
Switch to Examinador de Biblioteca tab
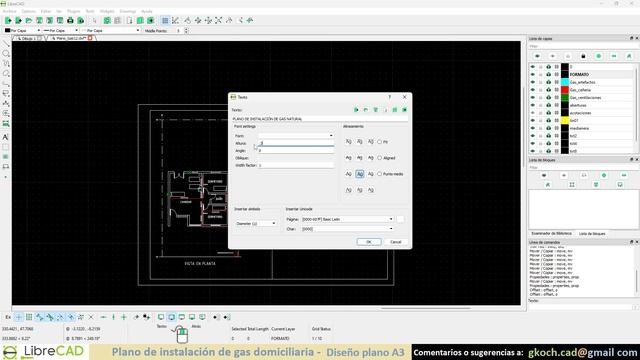(551, 234)
